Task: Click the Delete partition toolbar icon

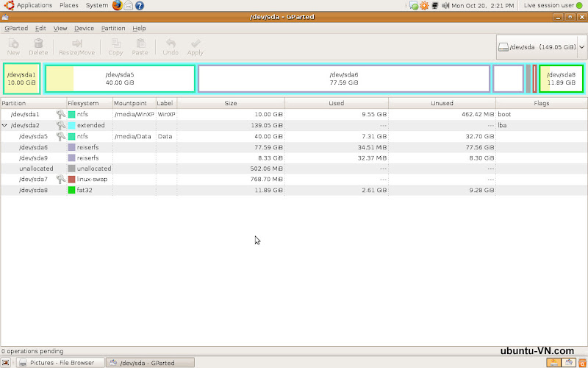Action: [x=38, y=47]
